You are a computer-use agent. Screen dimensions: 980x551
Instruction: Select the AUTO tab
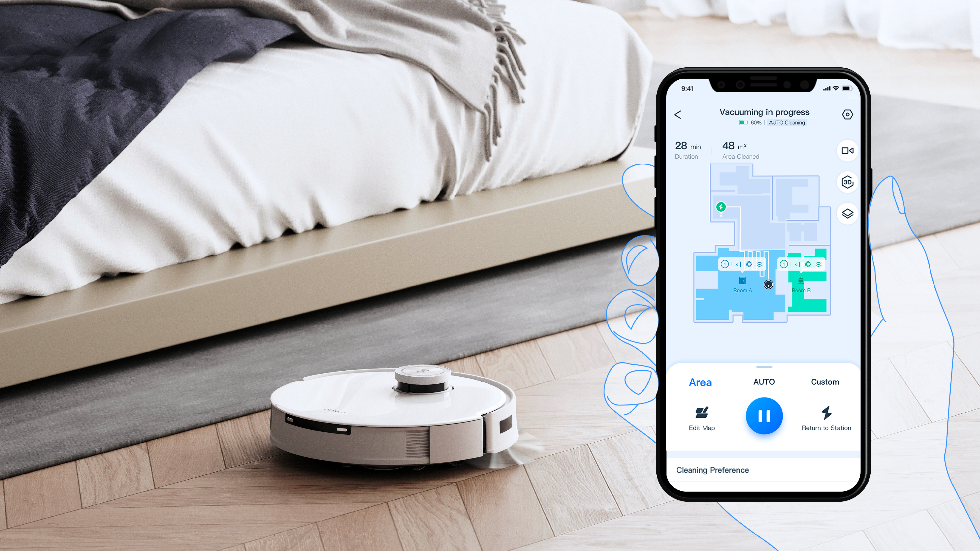764,381
